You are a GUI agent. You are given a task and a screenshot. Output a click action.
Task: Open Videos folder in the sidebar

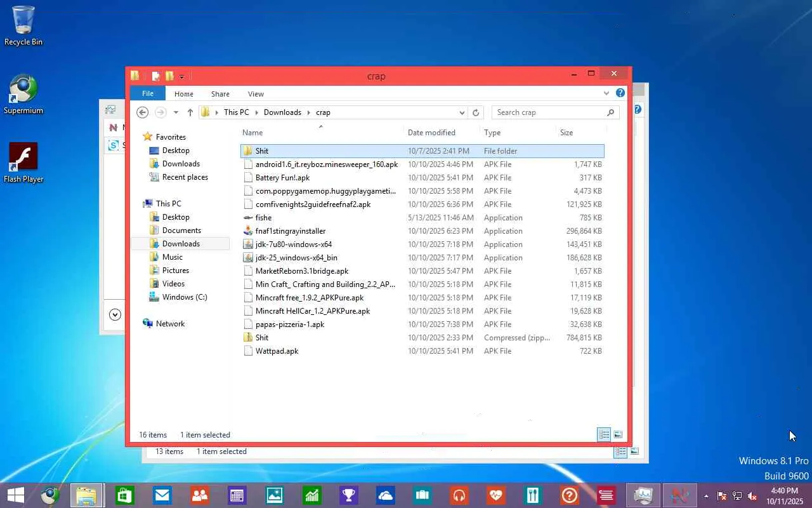click(173, 284)
